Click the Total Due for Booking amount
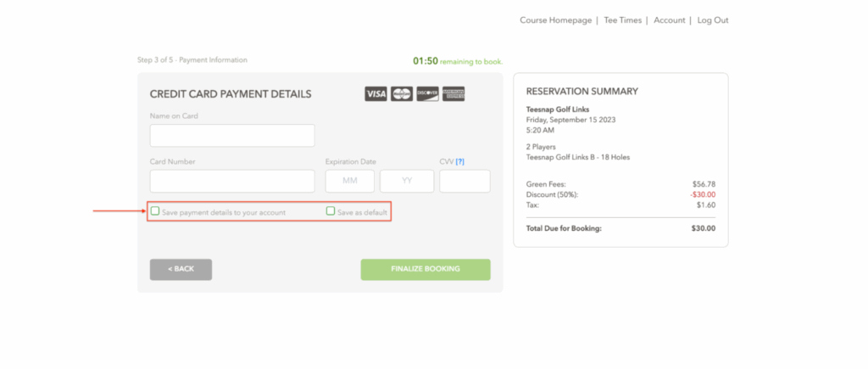This screenshot has width=868, height=370. click(x=703, y=228)
